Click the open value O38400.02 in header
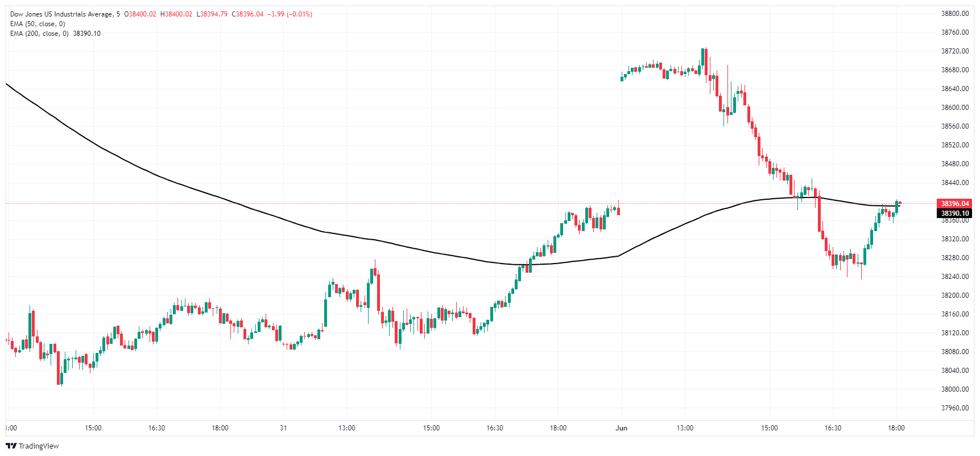Image resolution: width=980 pixels, height=456 pixels. (x=140, y=14)
